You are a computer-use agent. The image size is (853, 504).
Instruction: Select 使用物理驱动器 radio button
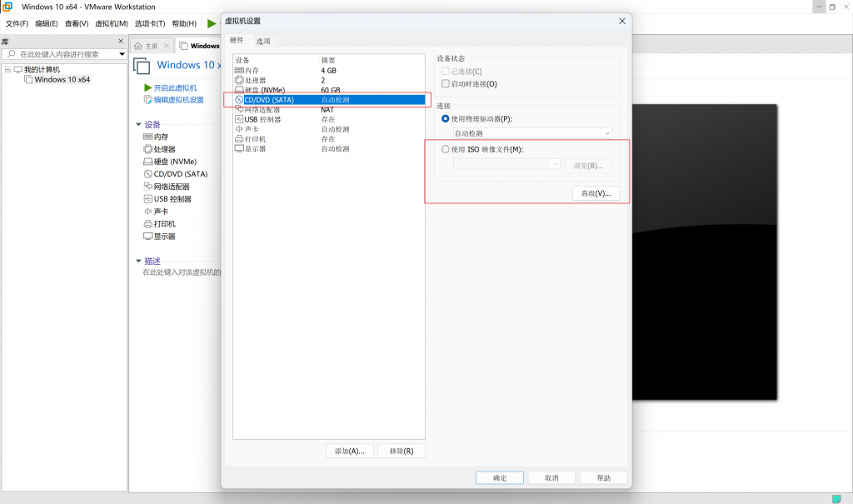click(x=446, y=119)
